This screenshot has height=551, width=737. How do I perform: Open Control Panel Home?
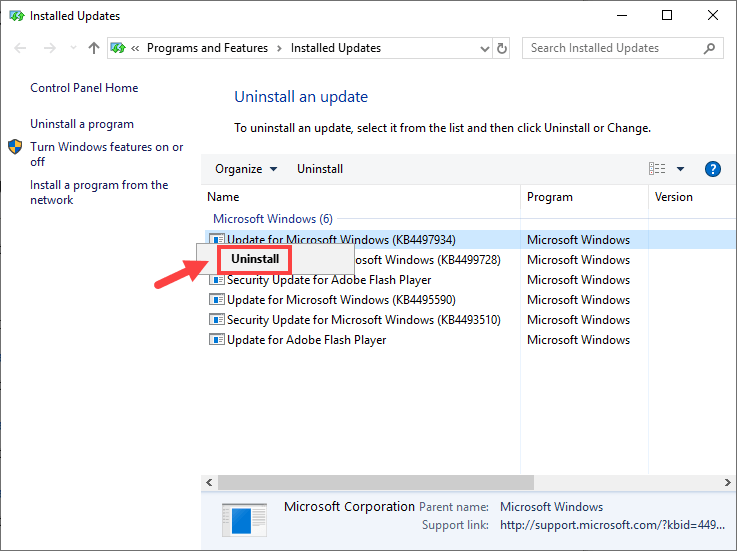pyautogui.click(x=84, y=88)
